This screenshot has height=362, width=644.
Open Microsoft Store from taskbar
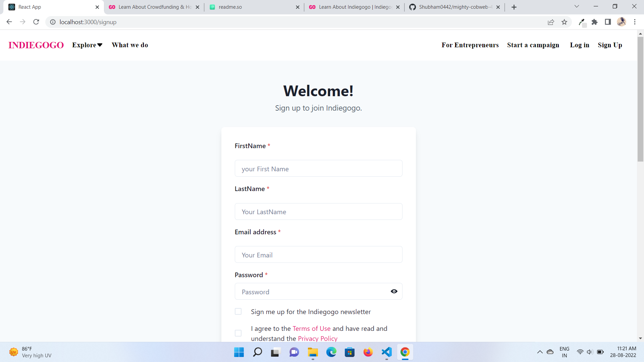[350, 352]
